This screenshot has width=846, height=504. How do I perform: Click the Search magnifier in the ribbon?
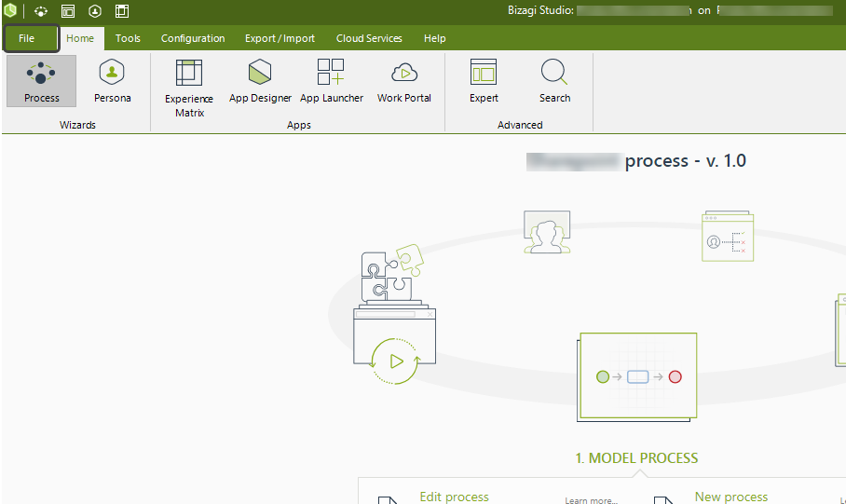click(x=554, y=81)
